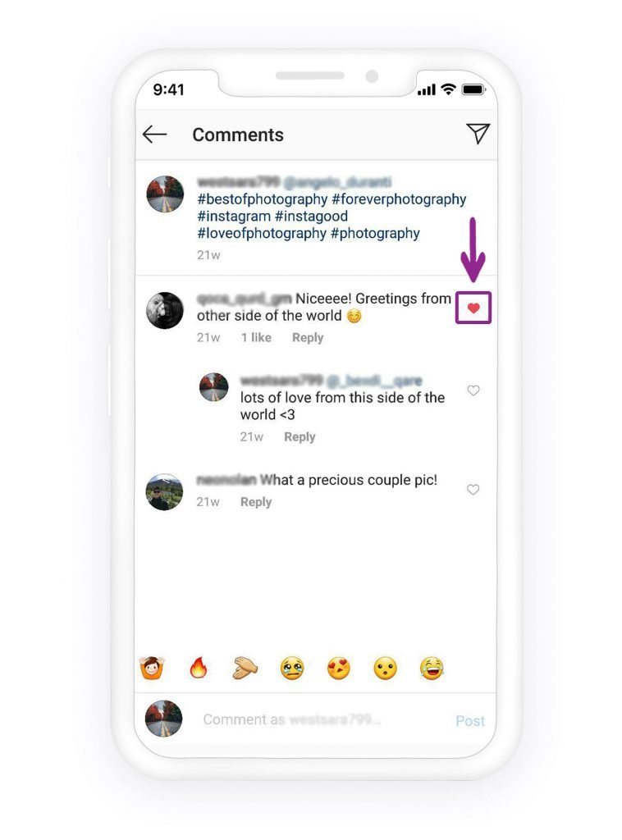Focus the 'Comment as' text field
The height and width of the screenshot is (840, 622).
tap(322, 719)
